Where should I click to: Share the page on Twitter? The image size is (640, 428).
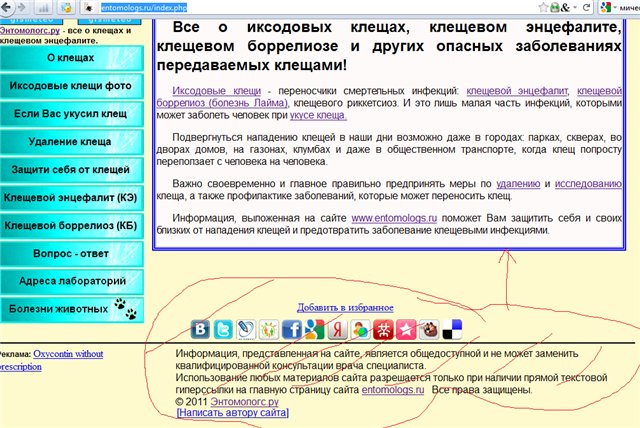pos(223,329)
